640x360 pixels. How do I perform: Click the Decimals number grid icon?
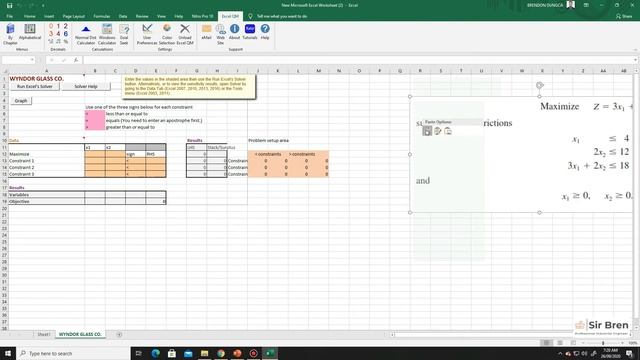coord(58,34)
